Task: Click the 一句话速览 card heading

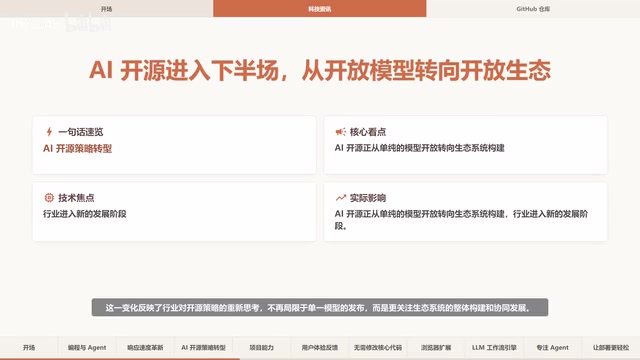Action: coord(80,132)
